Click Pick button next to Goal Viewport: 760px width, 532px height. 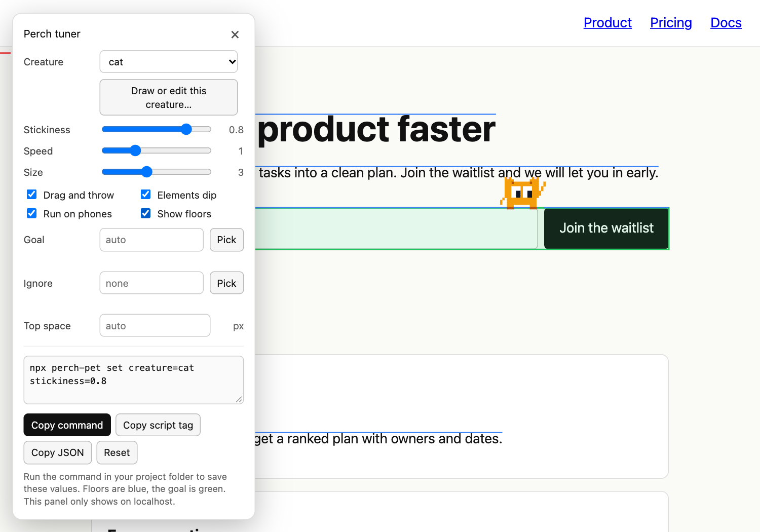pos(226,240)
